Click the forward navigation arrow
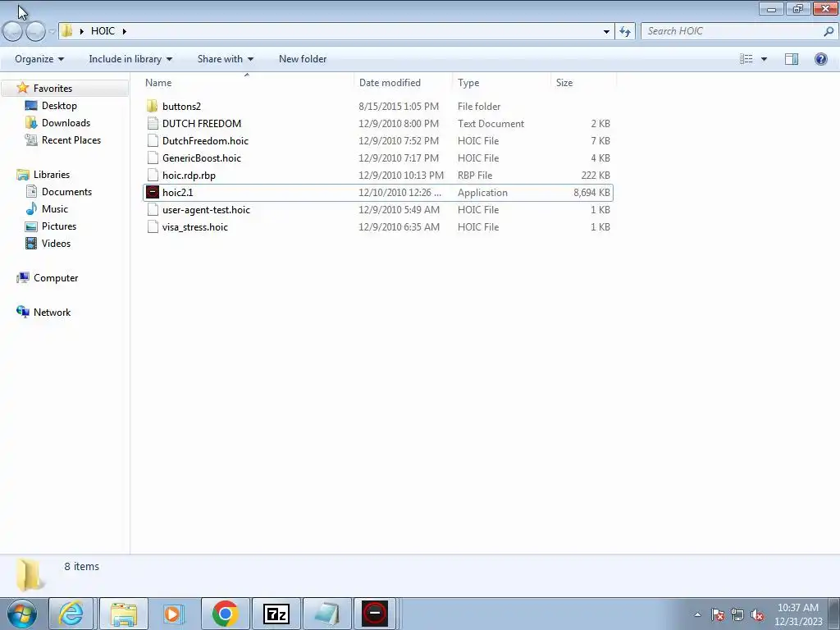840x630 pixels. [34, 32]
